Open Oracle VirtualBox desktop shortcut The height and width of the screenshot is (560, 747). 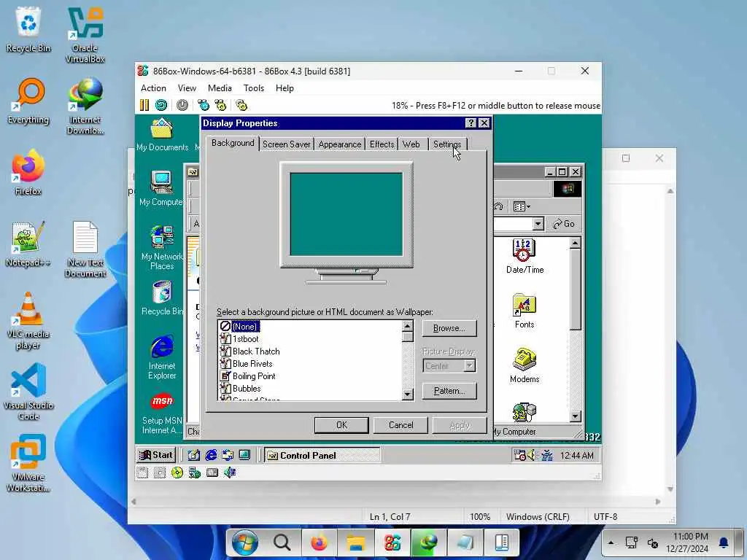click(85, 35)
